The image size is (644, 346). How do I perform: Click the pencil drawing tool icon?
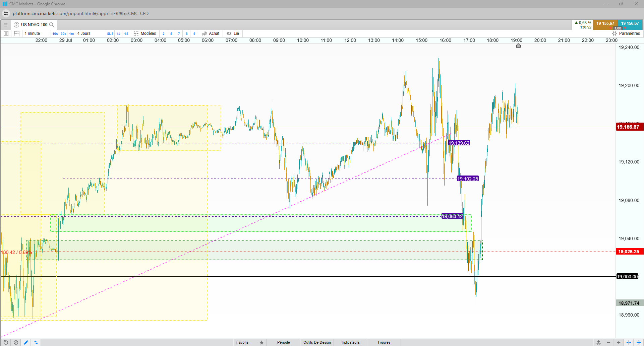(x=26, y=342)
